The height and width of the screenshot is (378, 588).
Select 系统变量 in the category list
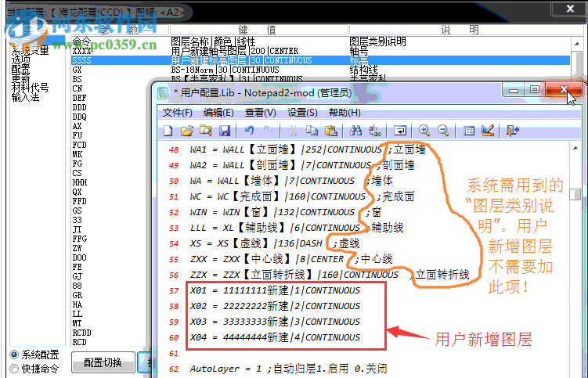pyautogui.click(x=30, y=50)
